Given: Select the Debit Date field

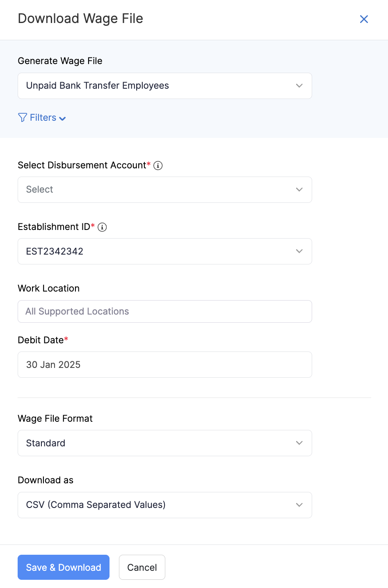Looking at the screenshot, I should coord(164,364).
